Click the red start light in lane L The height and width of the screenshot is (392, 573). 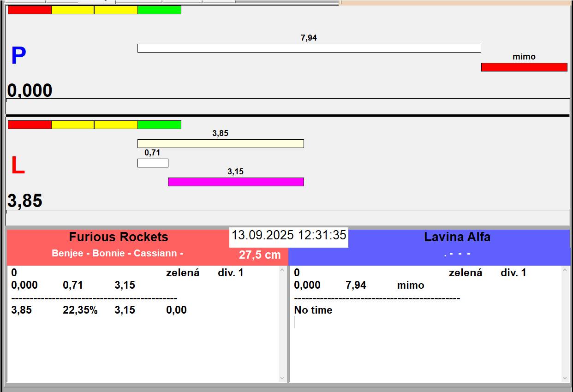coord(30,125)
